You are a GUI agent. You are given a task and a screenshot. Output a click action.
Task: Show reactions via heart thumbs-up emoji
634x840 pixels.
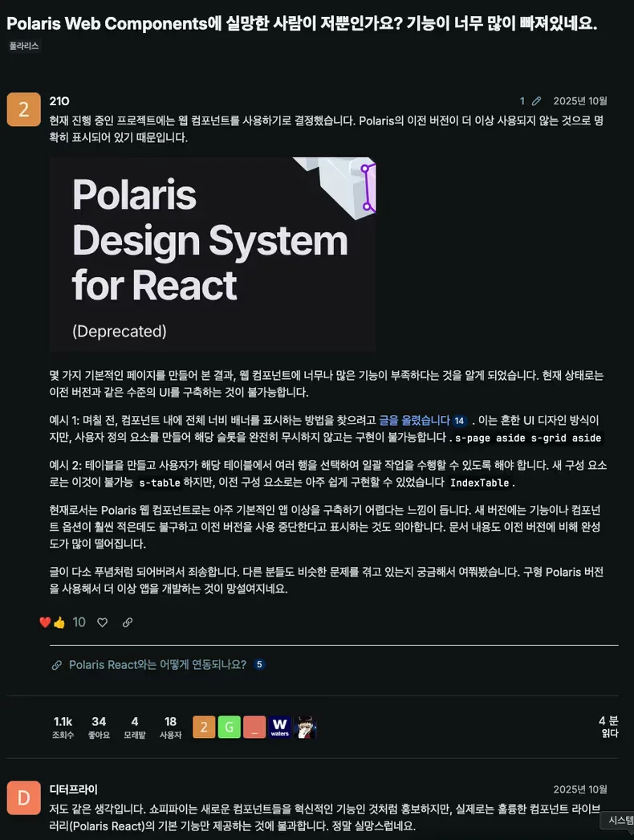[x=52, y=622]
